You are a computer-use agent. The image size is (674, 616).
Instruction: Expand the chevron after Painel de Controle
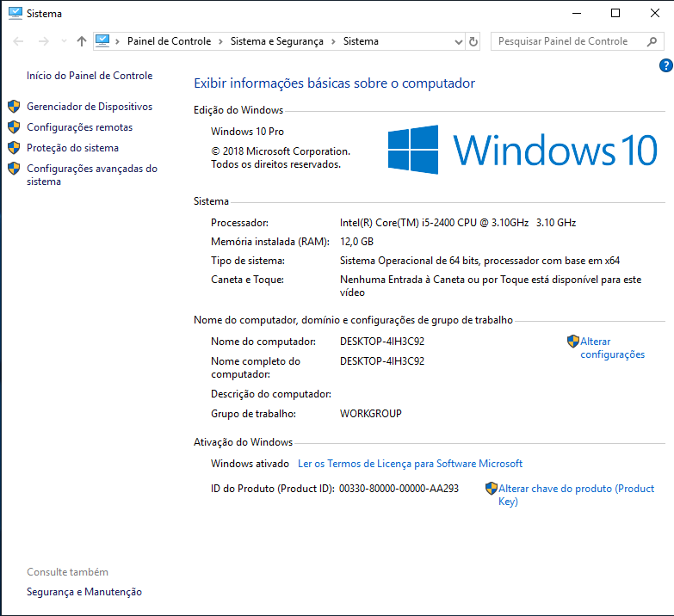(x=220, y=41)
